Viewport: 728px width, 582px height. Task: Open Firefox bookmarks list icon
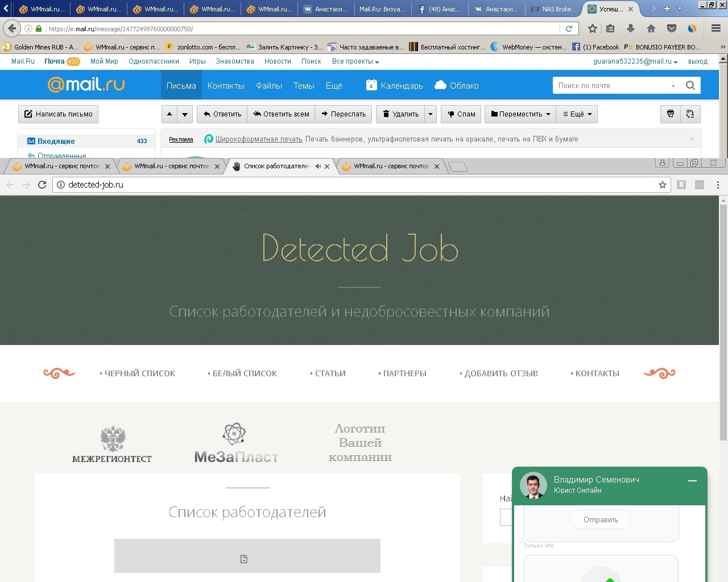coord(611,28)
